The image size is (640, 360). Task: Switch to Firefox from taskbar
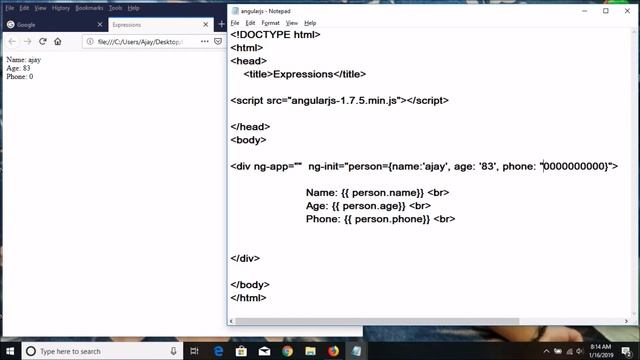(x=333, y=351)
